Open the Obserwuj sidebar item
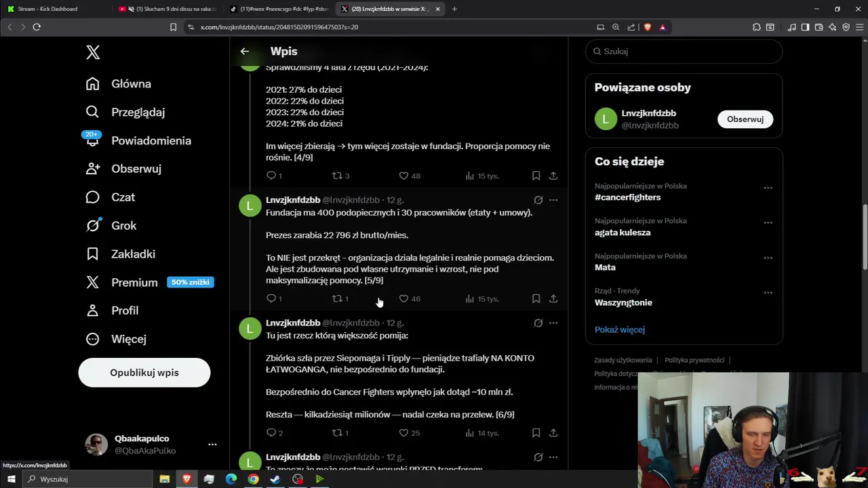Viewport: 868px width, 488px height. click(123, 169)
